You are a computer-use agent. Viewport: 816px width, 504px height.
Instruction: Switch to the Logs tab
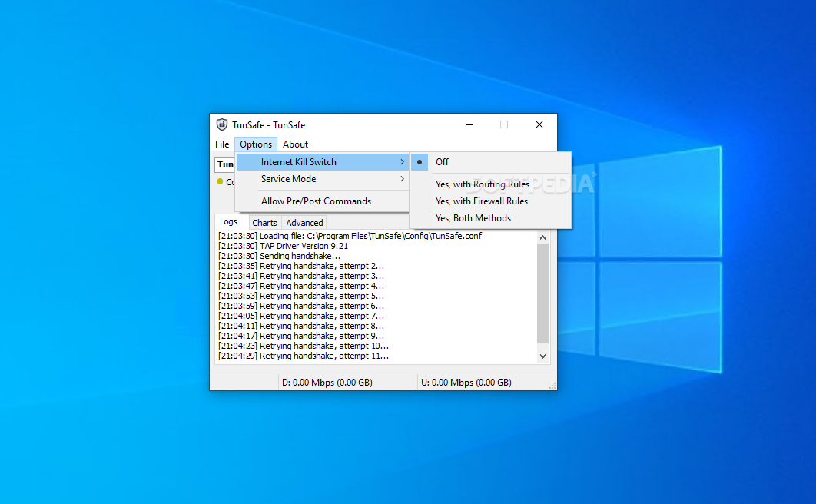click(x=228, y=221)
